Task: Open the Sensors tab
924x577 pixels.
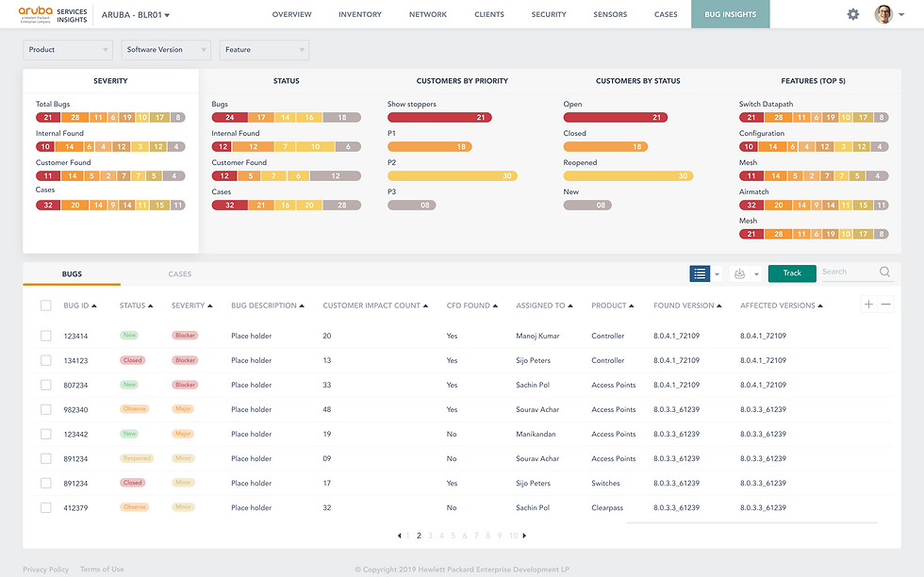Action: 610,14
